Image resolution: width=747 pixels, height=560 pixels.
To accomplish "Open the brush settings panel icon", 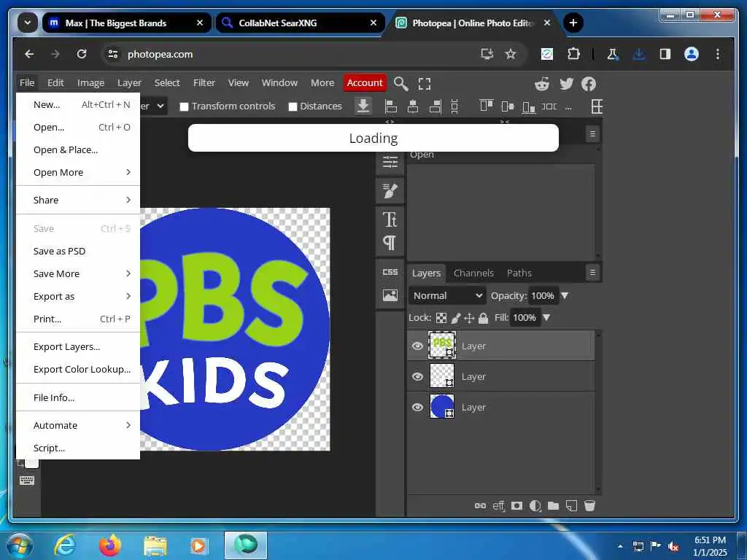I will (390, 190).
